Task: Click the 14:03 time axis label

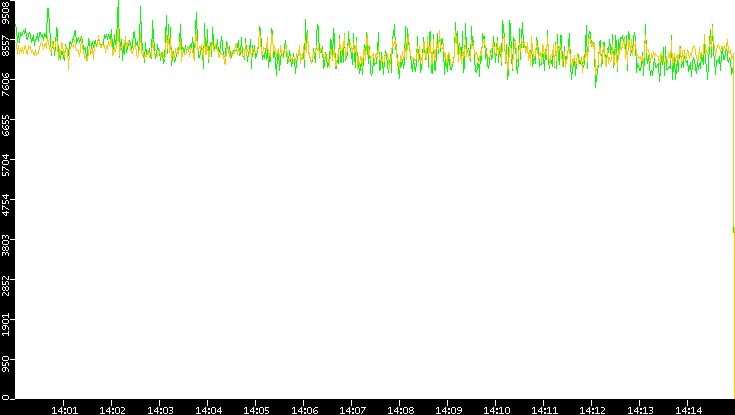Action: (x=160, y=411)
